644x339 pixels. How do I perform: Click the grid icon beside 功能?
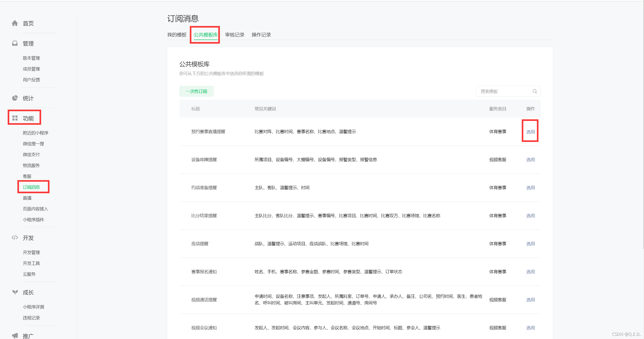(15, 118)
